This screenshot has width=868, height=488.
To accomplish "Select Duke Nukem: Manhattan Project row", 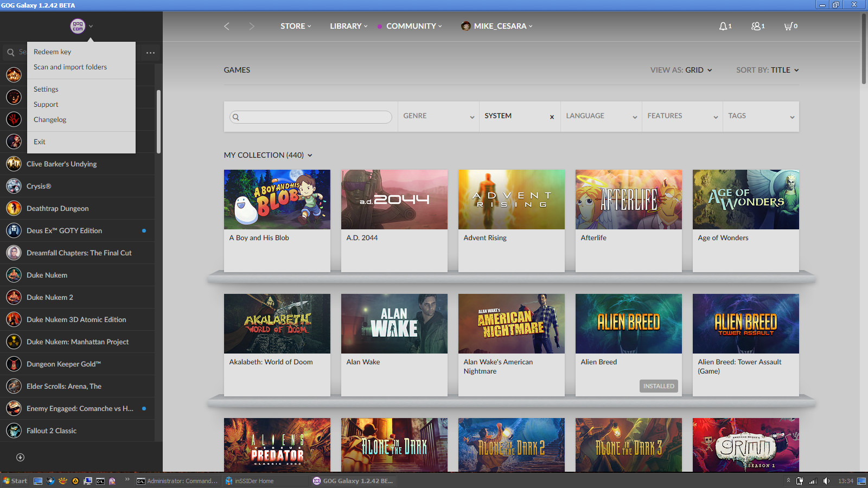I will pyautogui.click(x=77, y=342).
